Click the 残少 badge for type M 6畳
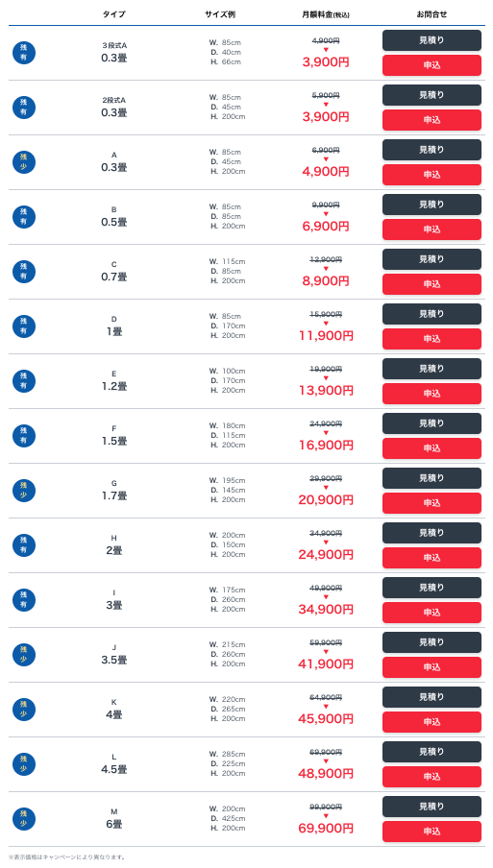Viewport: 493px width, 868px height. click(24, 819)
